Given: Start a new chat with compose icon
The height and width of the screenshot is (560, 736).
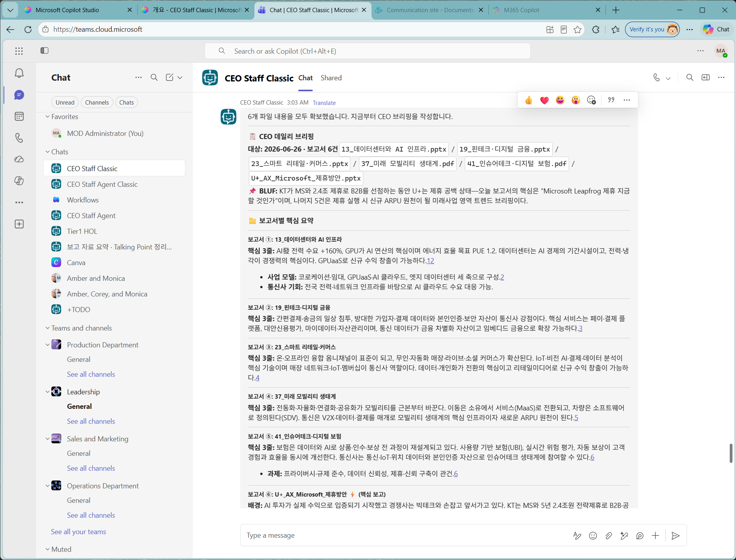Looking at the screenshot, I should click(x=169, y=78).
